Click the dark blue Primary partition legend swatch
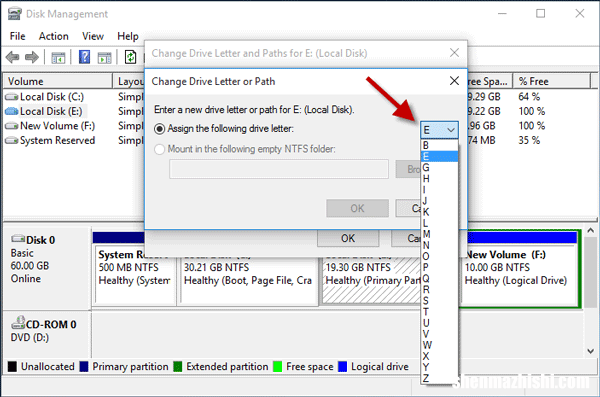600x397 pixels. coord(84,366)
